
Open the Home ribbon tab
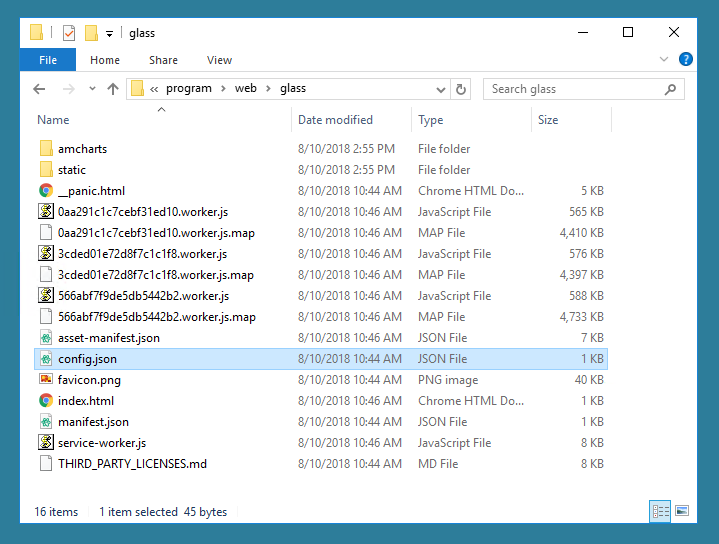[105, 60]
